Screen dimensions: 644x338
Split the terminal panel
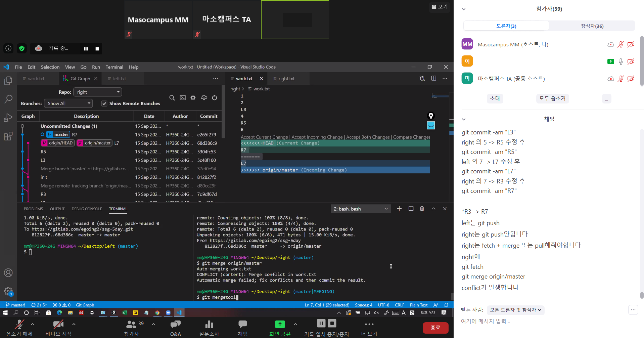pos(411,209)
